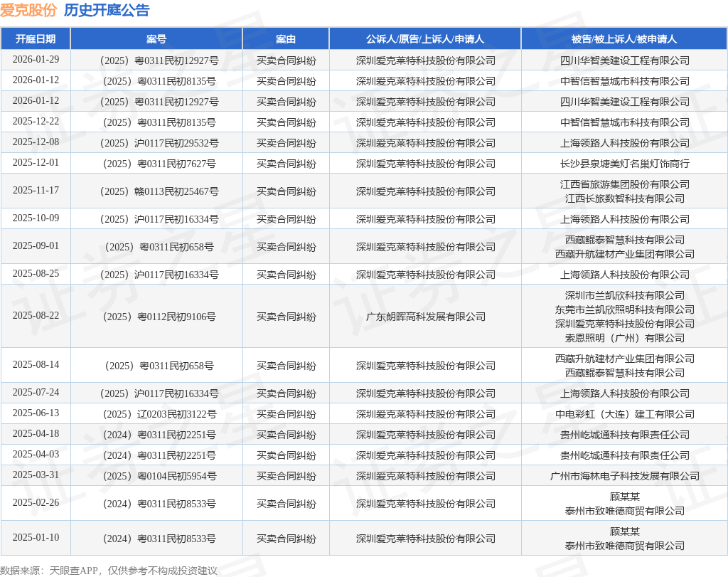Select the 案由 column header

tap(286, 39)
